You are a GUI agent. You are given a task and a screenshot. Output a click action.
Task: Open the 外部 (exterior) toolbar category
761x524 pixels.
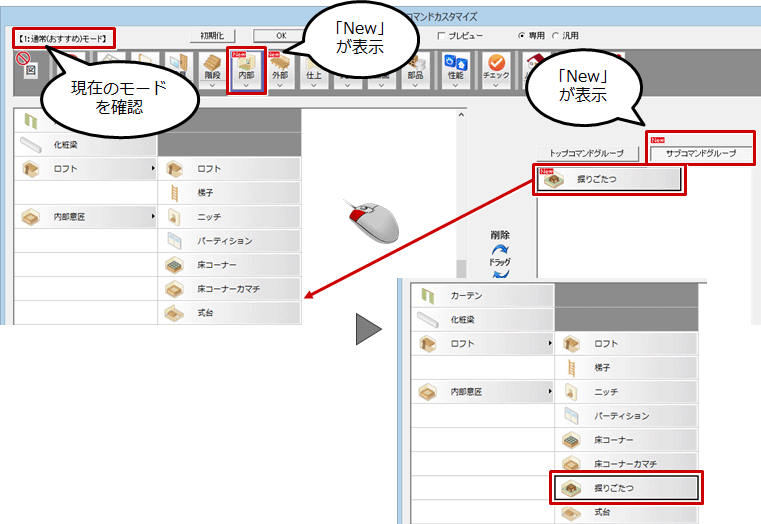280,68
